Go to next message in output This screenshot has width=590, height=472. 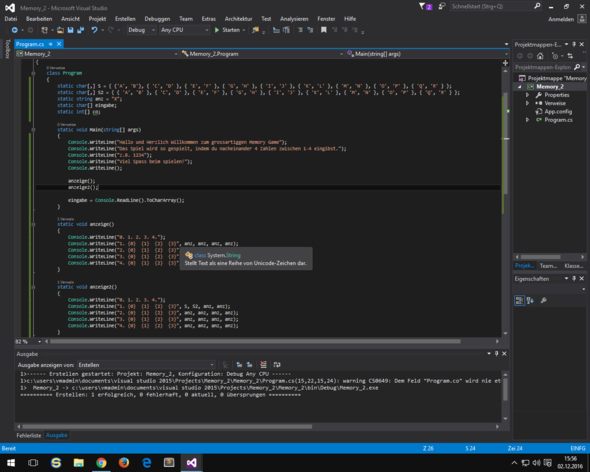pos(249,364)
